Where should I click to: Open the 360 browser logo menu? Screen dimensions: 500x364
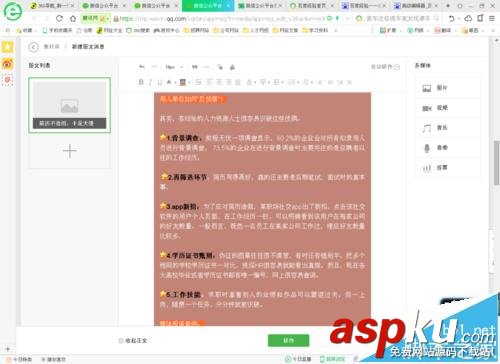(13, 11)
